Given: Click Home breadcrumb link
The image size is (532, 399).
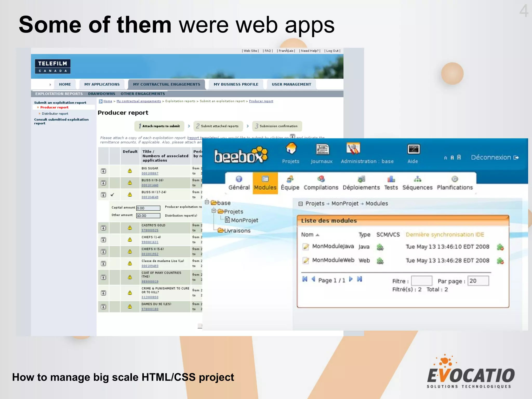Looking at the screenshot, I should 108,101.
